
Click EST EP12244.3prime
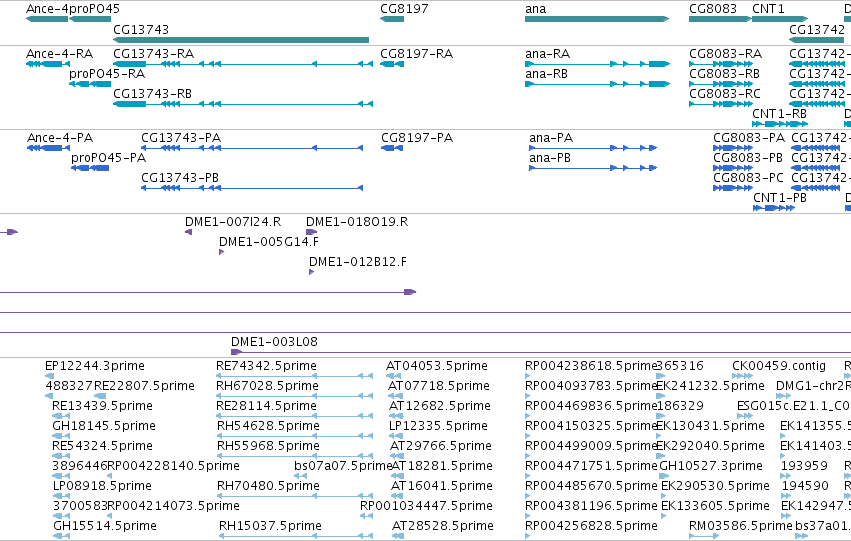(49, 376)
